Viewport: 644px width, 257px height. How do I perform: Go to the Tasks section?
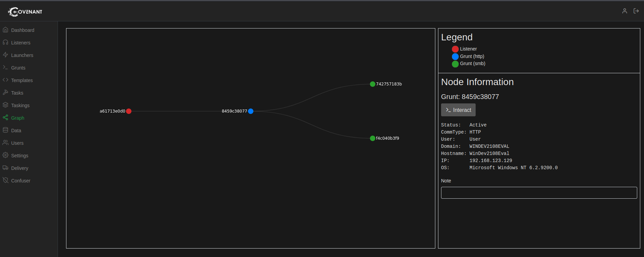click(17, 93)
